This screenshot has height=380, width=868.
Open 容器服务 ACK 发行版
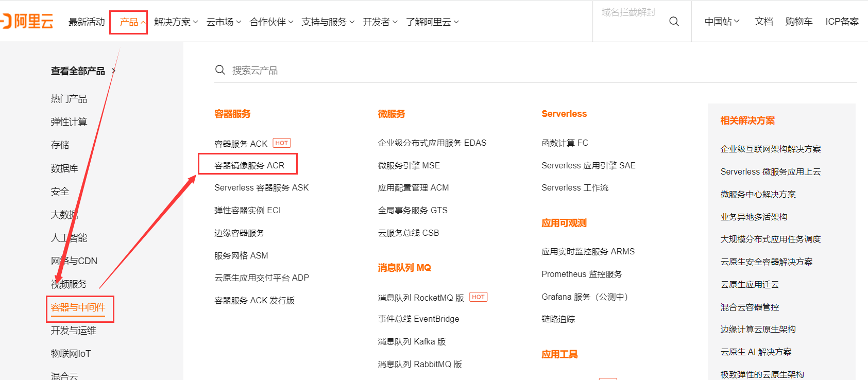[x=254, y=301]
